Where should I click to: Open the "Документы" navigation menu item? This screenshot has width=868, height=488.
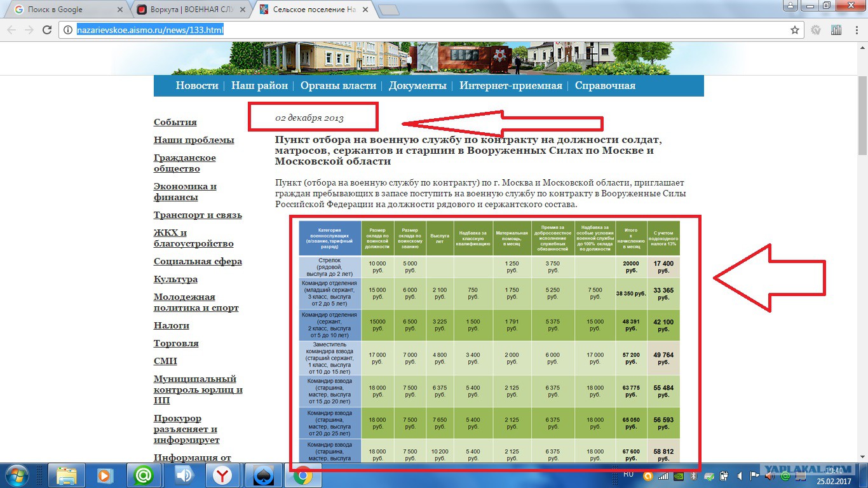tap(417, 86)
